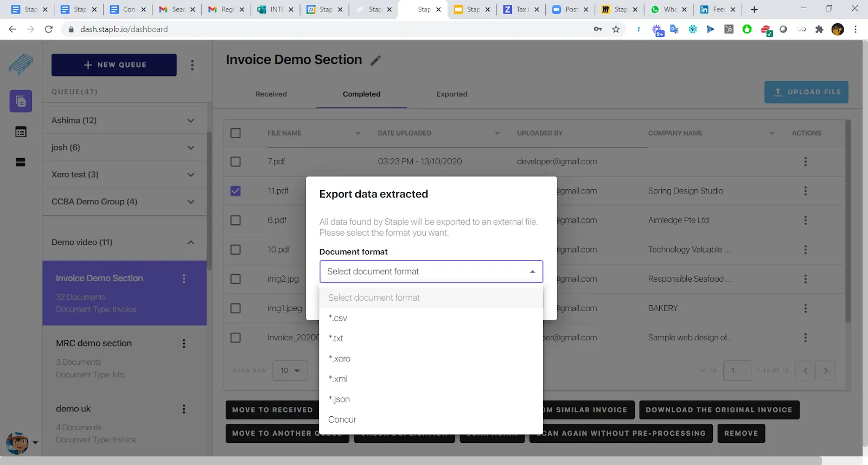Choose Concur as the export format
This screenshot has height=465, width=868.
(431, 419)
